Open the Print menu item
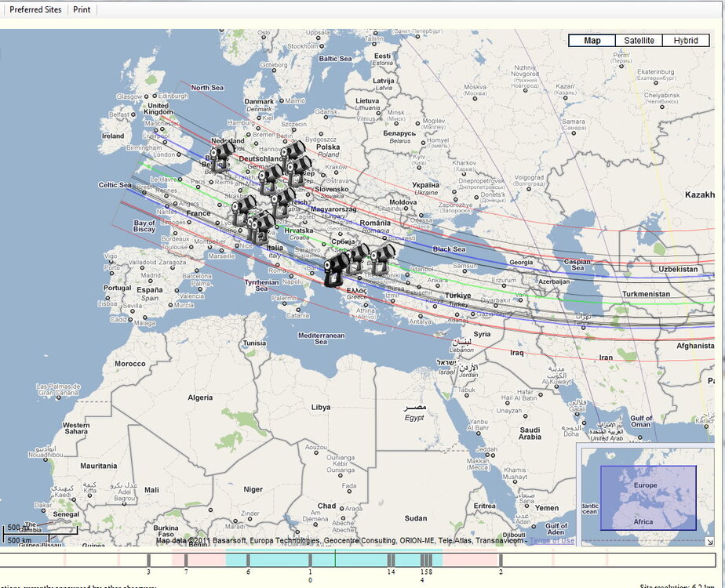Image resolution: width=725 pixels, height=588 pixels. 82,9
